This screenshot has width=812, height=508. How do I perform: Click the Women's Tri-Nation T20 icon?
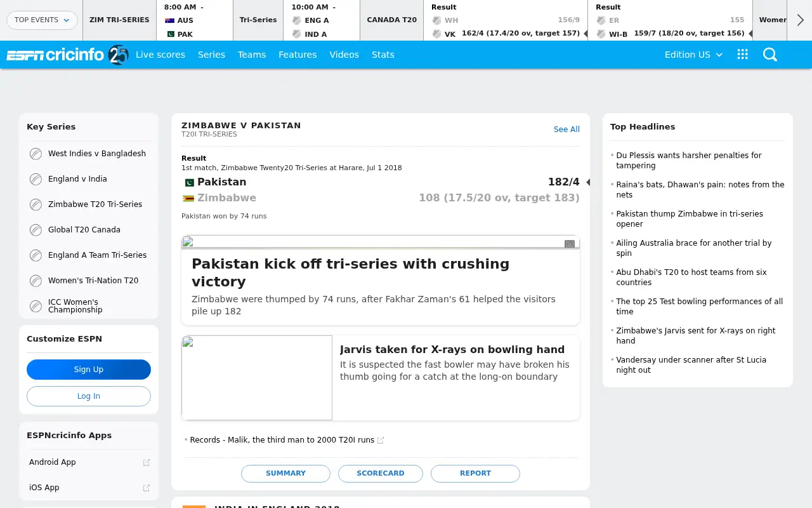(36, 281)
